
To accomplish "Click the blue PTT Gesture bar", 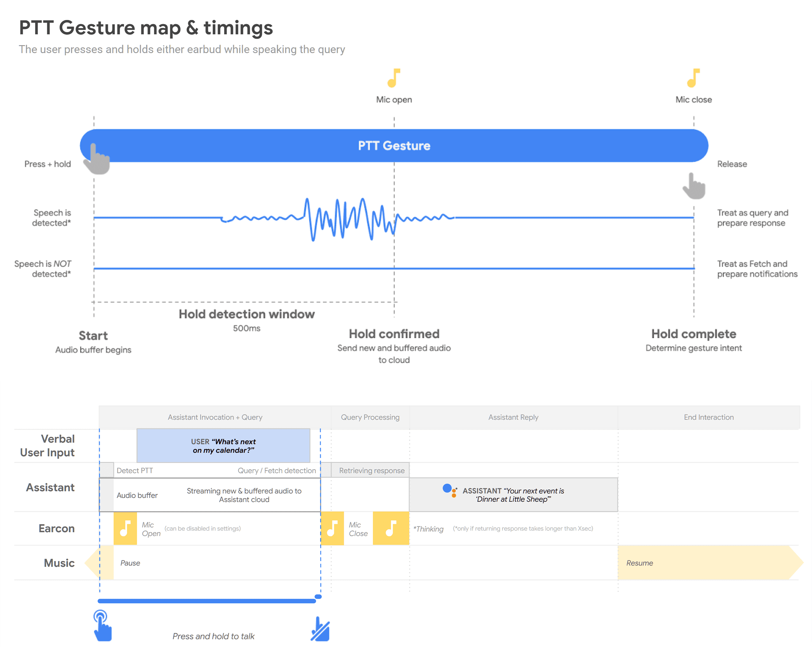I will [x=394, y=146].
